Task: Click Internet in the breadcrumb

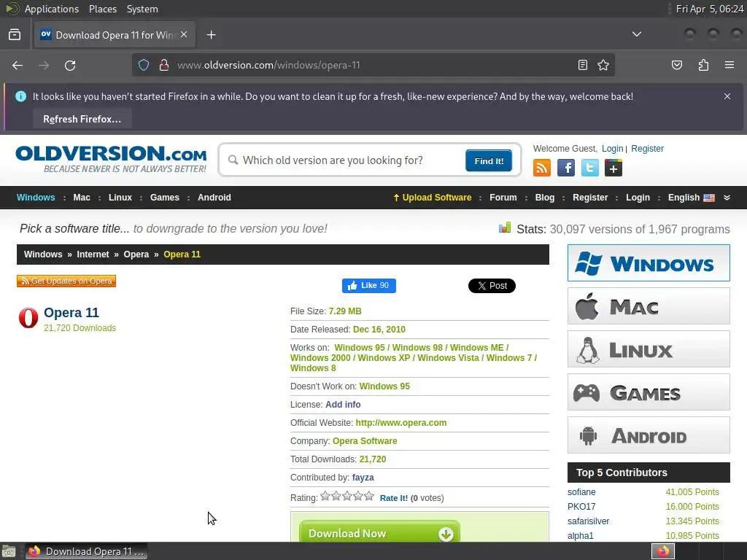Action: pos(93,254)
